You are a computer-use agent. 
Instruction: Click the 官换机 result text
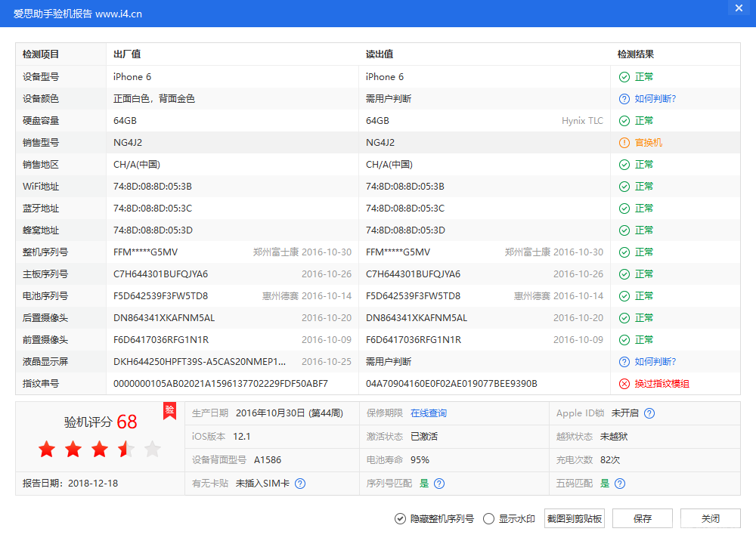point(649,143)
